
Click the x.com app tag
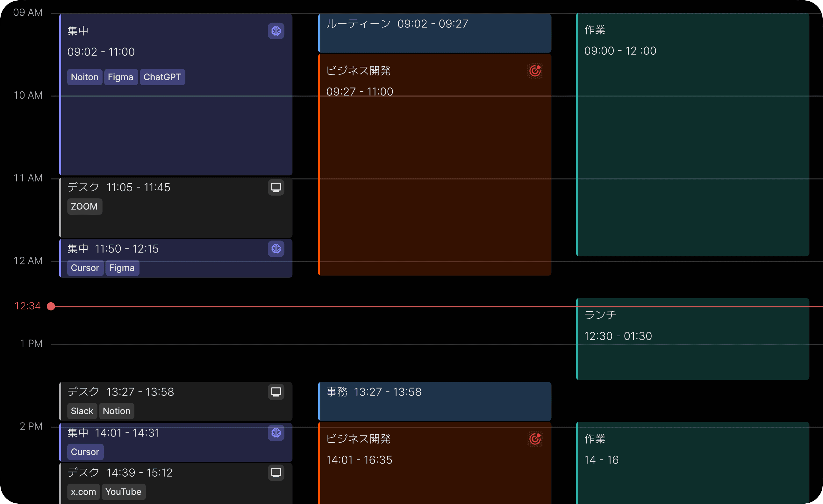point(83,492)
